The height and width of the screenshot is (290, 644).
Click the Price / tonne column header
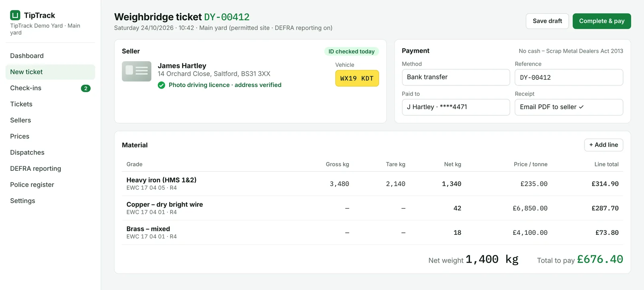(x=530, y=164)
